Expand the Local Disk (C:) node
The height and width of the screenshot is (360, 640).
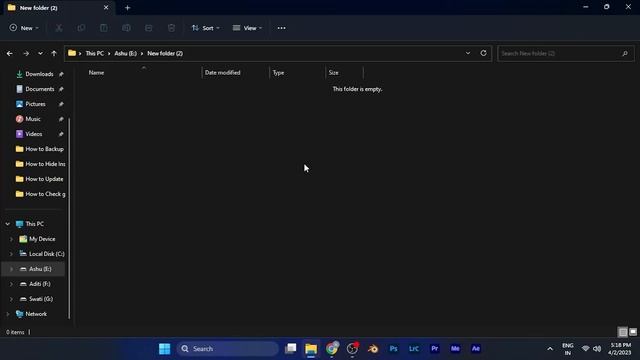coord(11,254)
